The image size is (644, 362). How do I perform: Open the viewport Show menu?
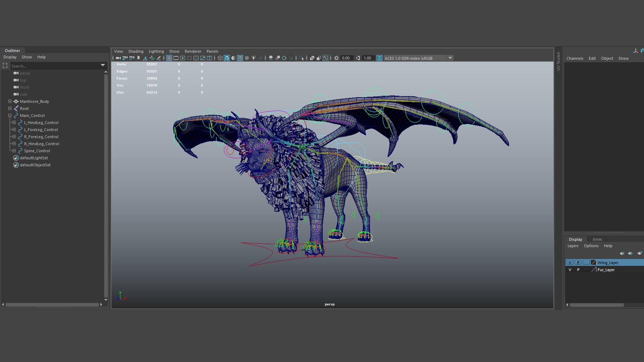coord(174,51)
